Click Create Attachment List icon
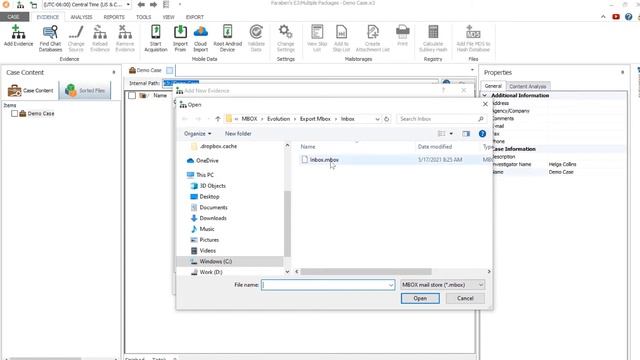 (373, 38)
